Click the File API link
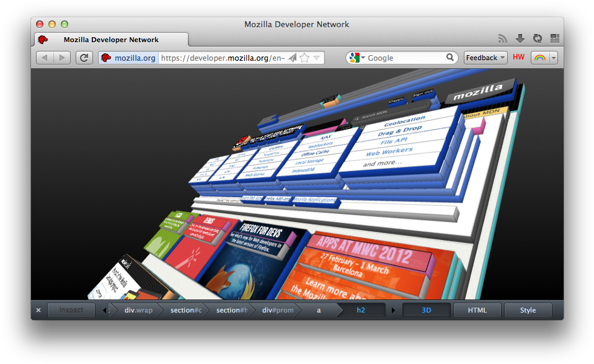Screen dimensions: 594x364 tap(394, 141)
